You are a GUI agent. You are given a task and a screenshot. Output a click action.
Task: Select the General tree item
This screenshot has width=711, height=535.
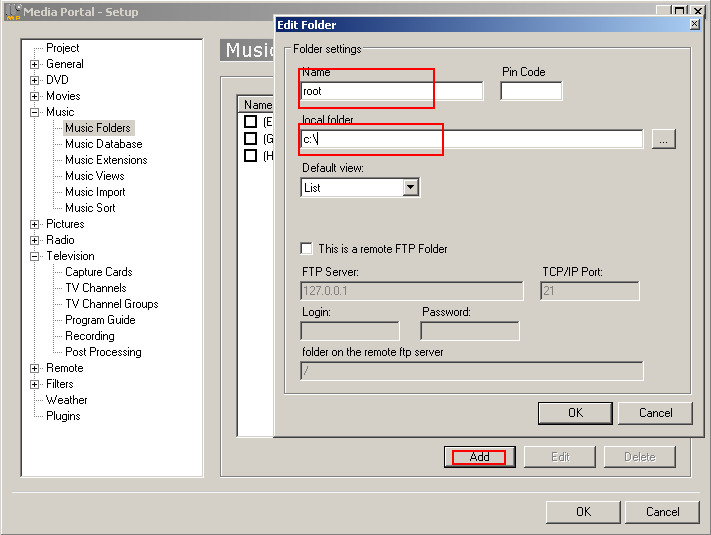tap(65, 64)
